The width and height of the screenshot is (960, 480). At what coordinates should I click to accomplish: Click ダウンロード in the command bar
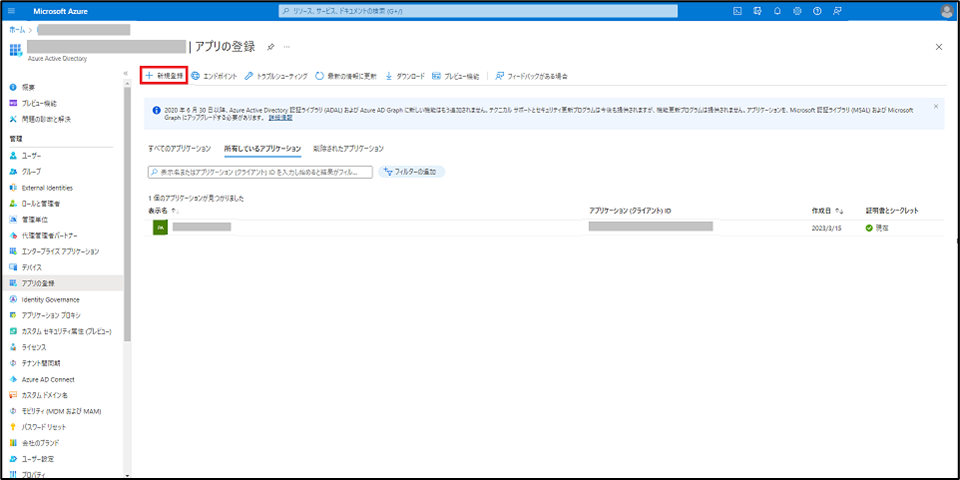[405, 76]
